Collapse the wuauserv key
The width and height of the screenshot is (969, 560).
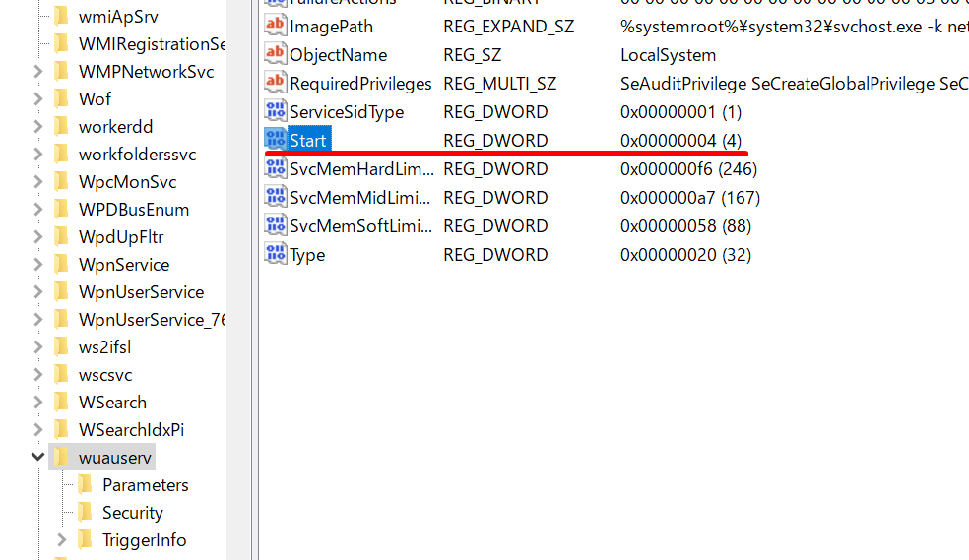pyautogui.click(x=37, y=457)
